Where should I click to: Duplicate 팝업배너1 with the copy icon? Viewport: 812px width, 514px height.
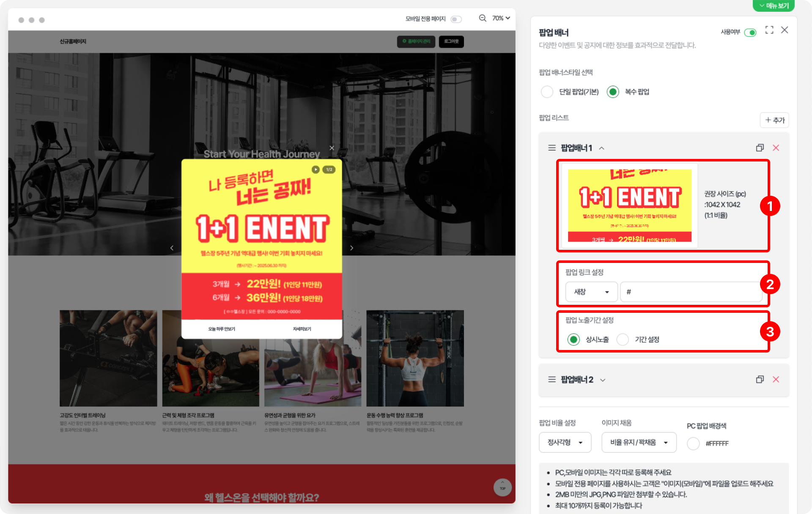tap(760, 148)
